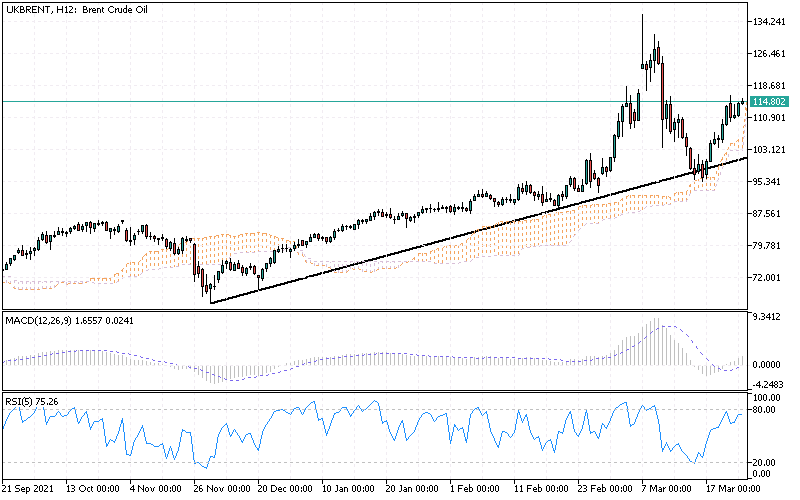This screenshot has width=800, height=500.
Task: Select the current price tag 114.802
Action: click(x=769, y=102)
